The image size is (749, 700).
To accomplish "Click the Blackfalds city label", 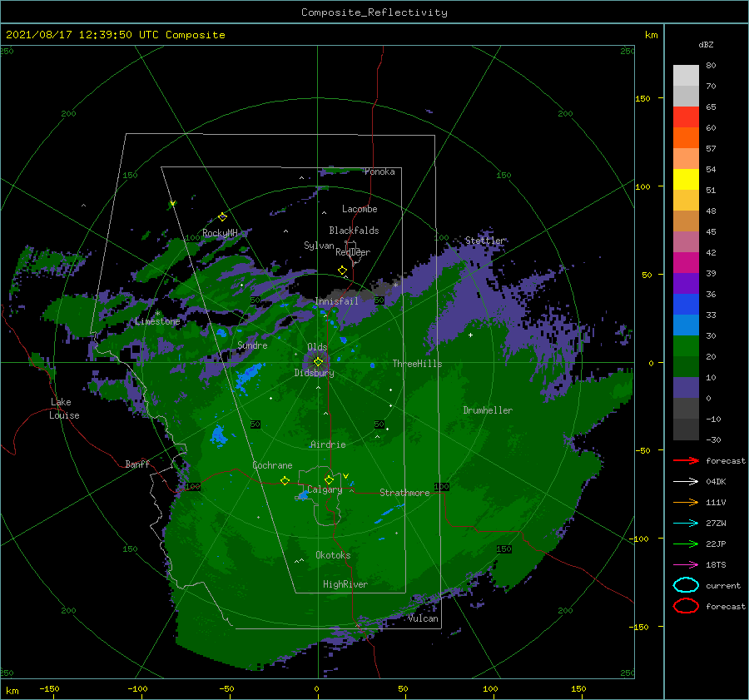I will [354, 231].
